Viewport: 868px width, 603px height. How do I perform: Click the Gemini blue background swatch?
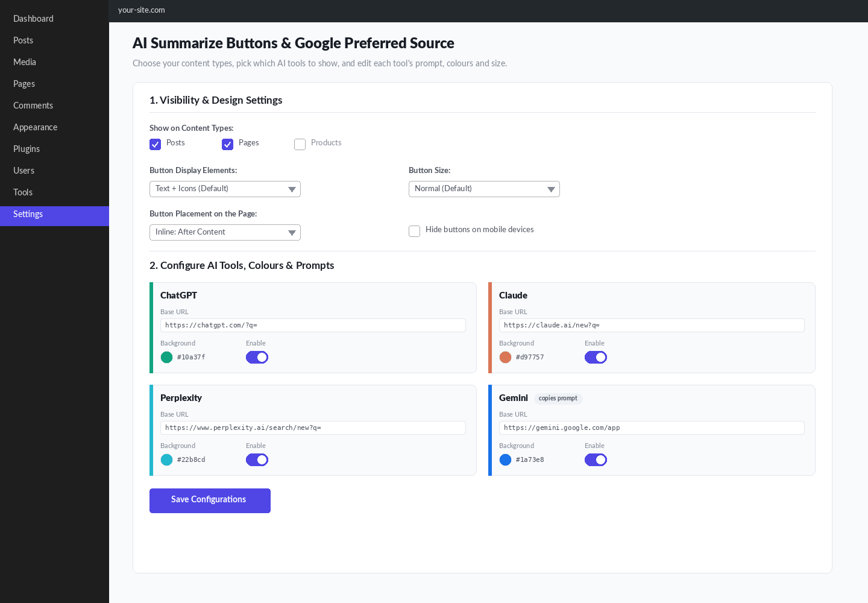coord(506,460)
